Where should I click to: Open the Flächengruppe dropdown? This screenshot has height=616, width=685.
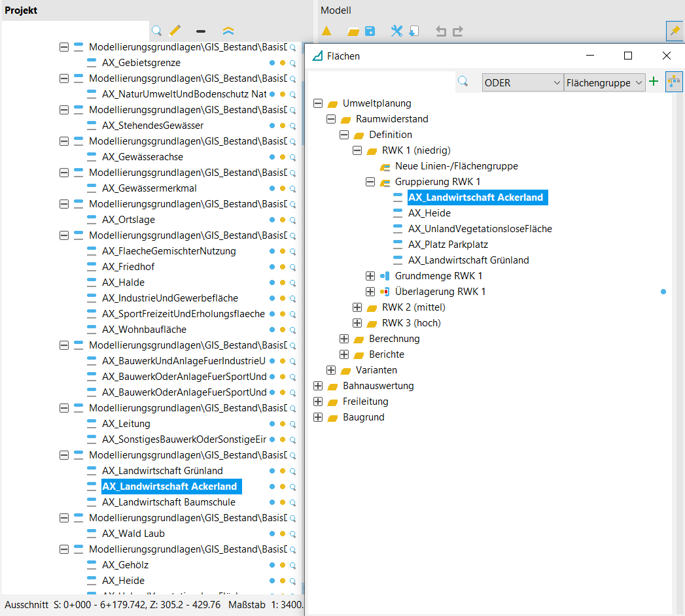pyautogui.click(x=605, y=82)
